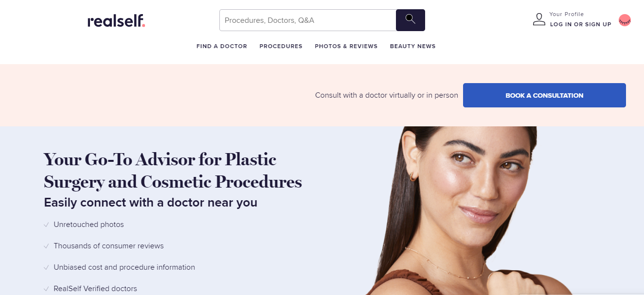This screenshot has height=295, width=644.
Task: Open the user profile silhouette icon
Action: coord(539,19)
